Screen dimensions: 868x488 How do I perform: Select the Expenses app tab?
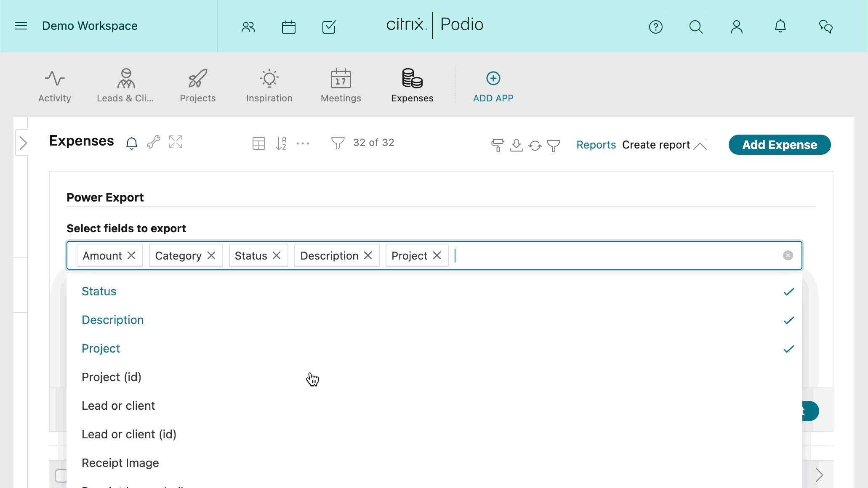pyautogui.click(x=413, y=86)
